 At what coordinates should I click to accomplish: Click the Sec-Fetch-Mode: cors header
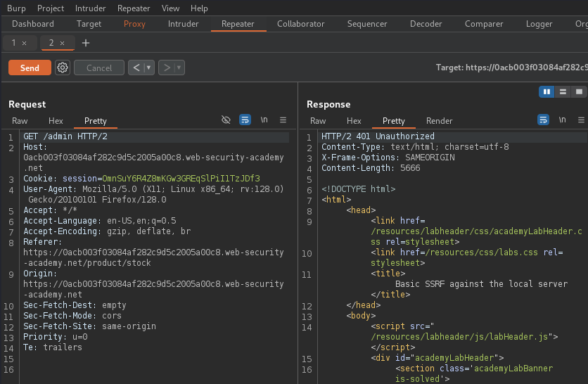point(72,316)
